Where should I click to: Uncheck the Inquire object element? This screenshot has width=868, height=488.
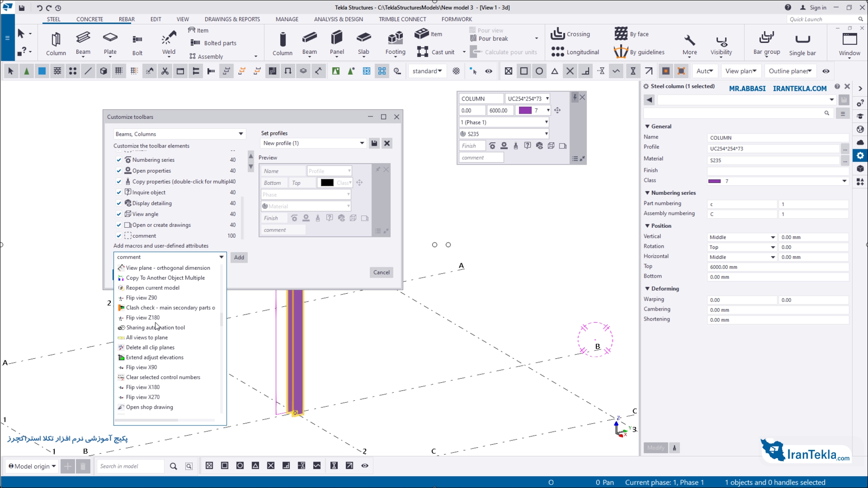118,192
